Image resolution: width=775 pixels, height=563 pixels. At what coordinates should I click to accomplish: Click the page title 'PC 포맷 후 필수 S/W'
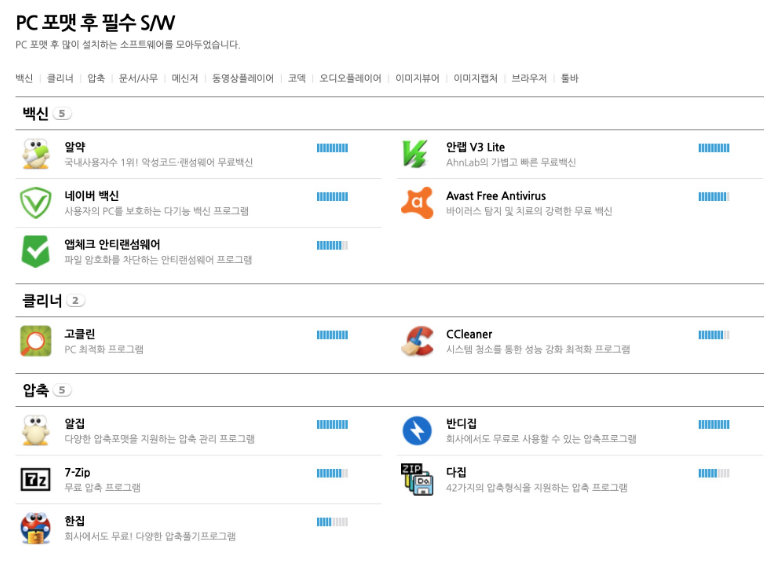[x=95, y=23]
